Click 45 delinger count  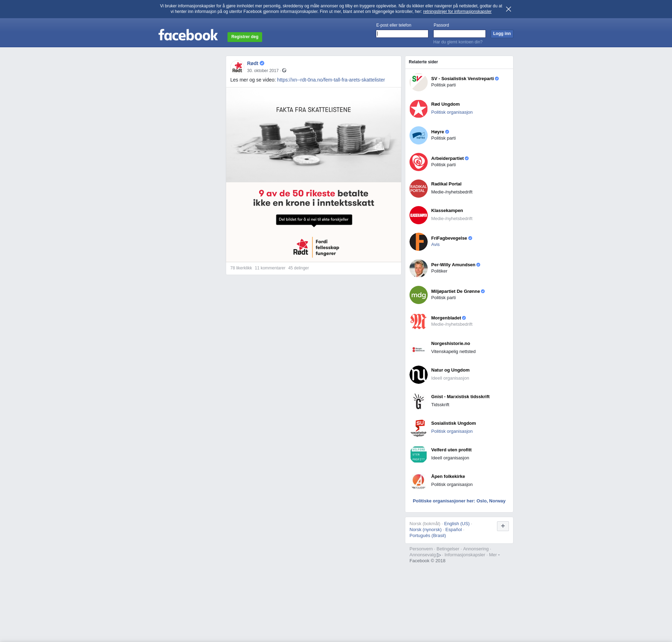pos(299,268)
